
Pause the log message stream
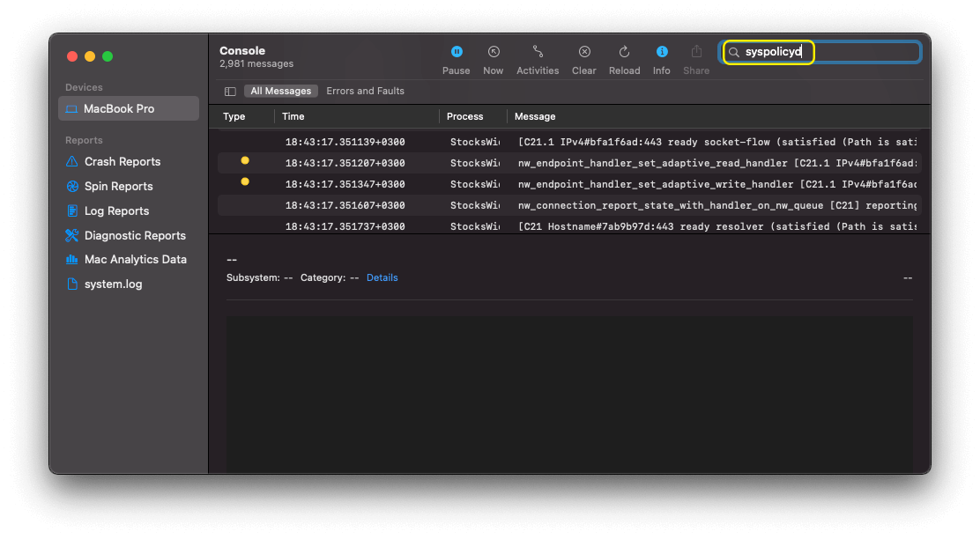[x=456, y=53]
